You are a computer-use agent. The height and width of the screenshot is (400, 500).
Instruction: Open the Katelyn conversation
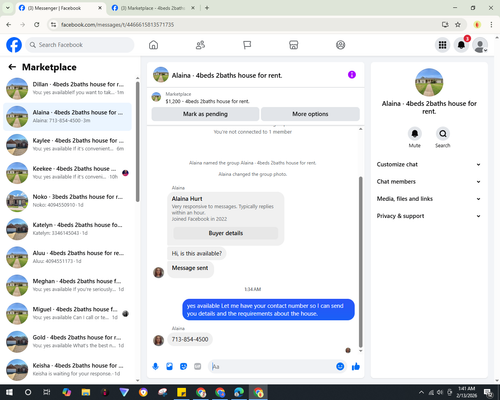click(x=67, y=229)
